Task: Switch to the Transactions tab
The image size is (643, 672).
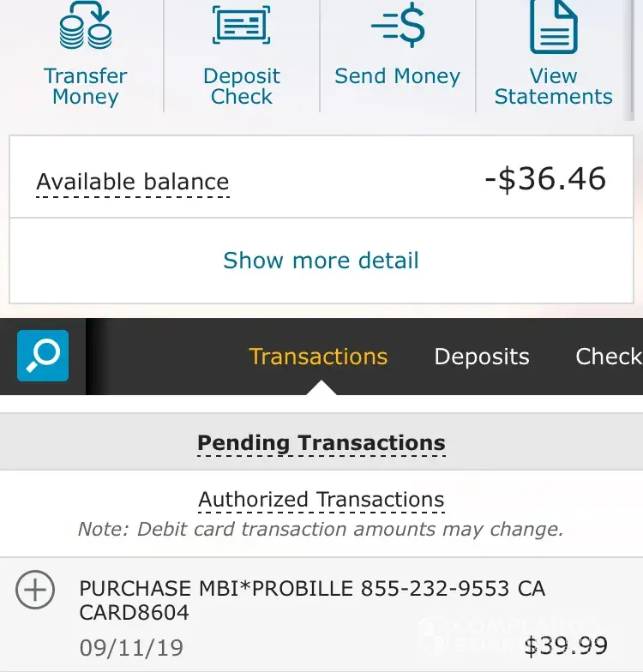Action: [318, 357]
